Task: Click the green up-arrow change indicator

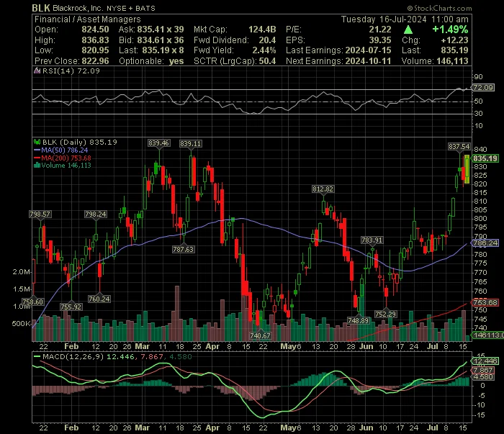Action: coord(408,30)
